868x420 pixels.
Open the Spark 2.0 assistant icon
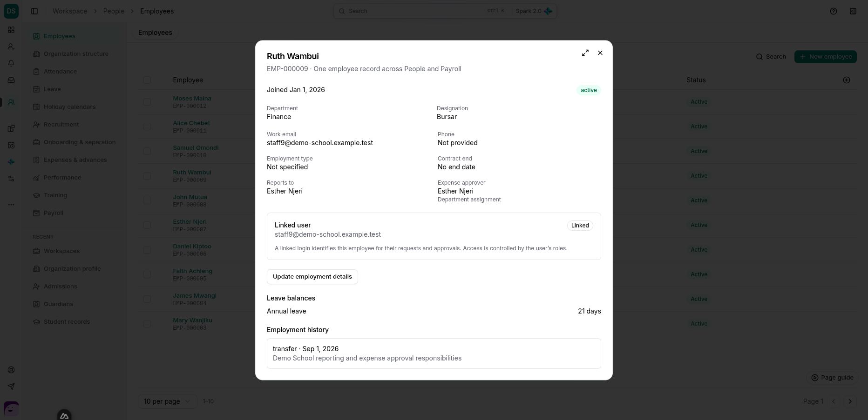tap(548, 11)
